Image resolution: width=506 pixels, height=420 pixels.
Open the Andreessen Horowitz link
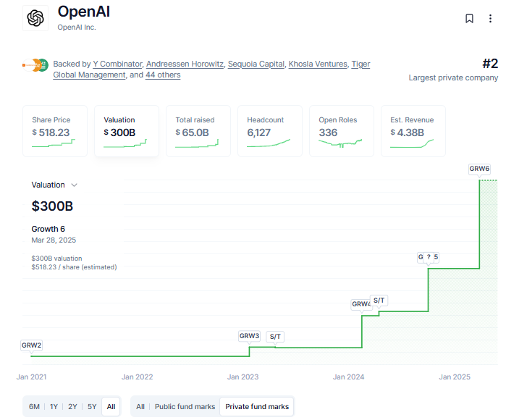(x=185, y=64)
